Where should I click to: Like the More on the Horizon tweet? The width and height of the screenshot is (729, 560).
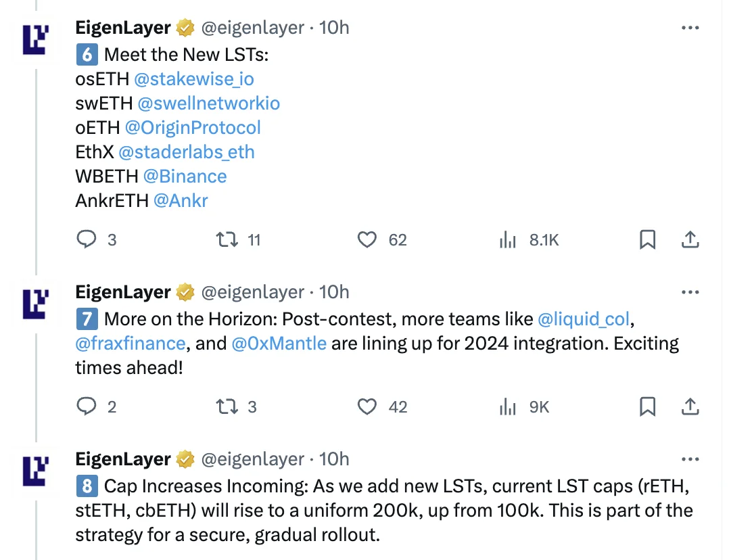click(367, 406)
